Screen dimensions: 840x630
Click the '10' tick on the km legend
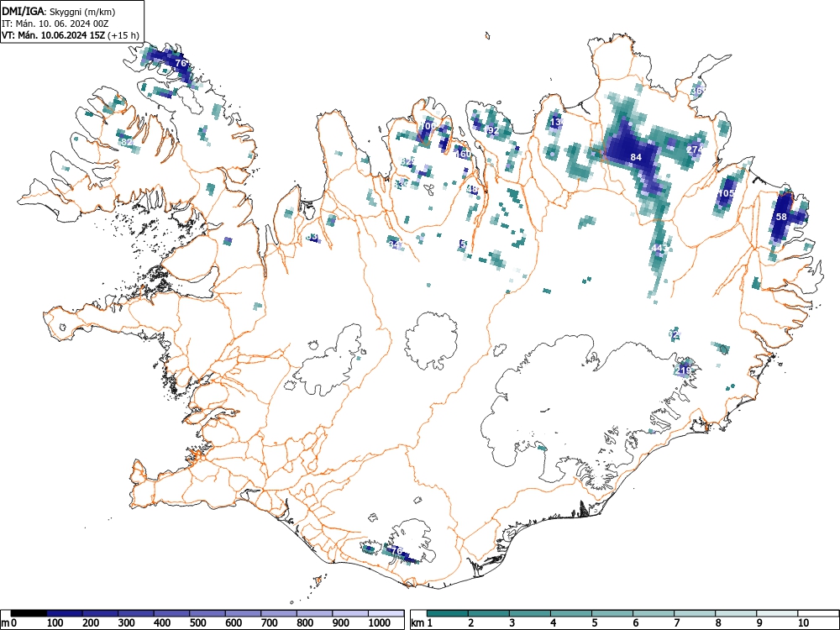pos(803,622)
